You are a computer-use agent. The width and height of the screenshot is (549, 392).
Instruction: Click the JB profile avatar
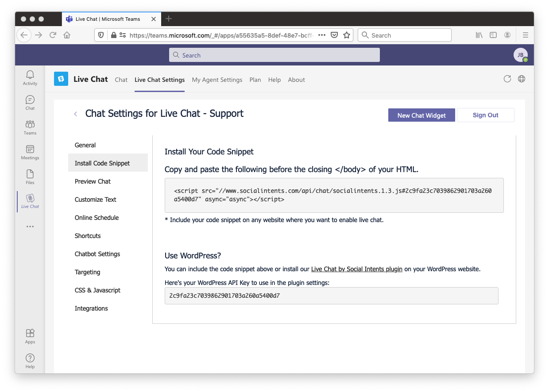click(x=521, y=55)
